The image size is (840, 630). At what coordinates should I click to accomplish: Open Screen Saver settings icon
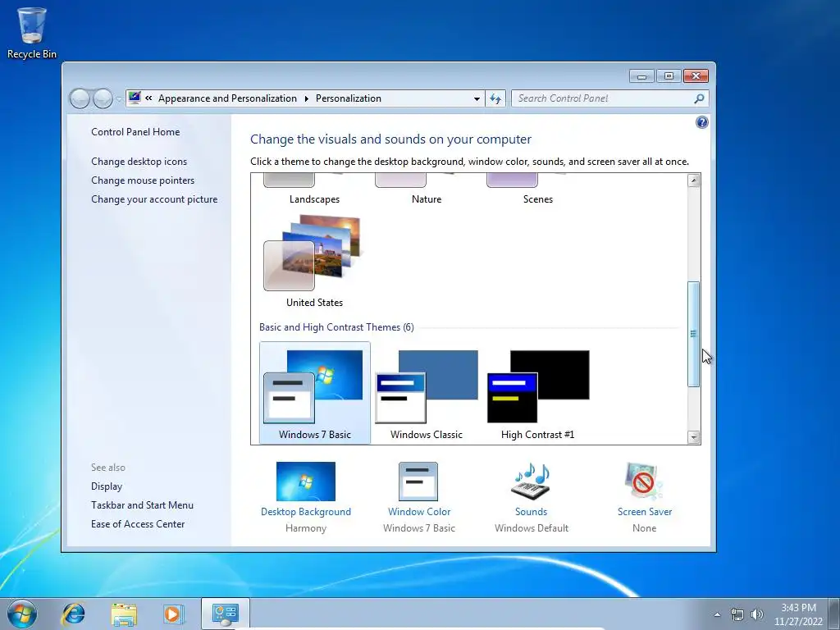pos(644,482)
